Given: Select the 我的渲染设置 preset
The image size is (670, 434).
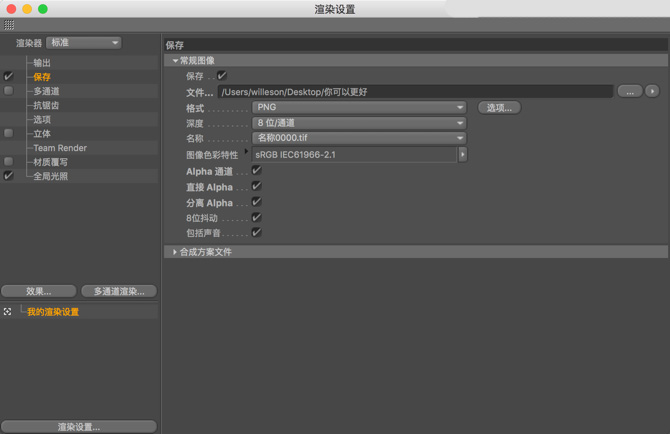Looking at the screenshot, I should 53,312.
